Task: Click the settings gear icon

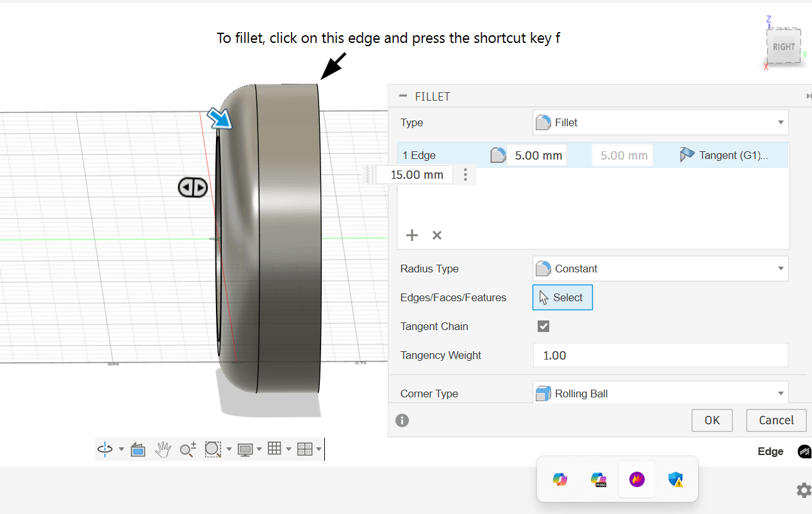Action: click(804, 490)
